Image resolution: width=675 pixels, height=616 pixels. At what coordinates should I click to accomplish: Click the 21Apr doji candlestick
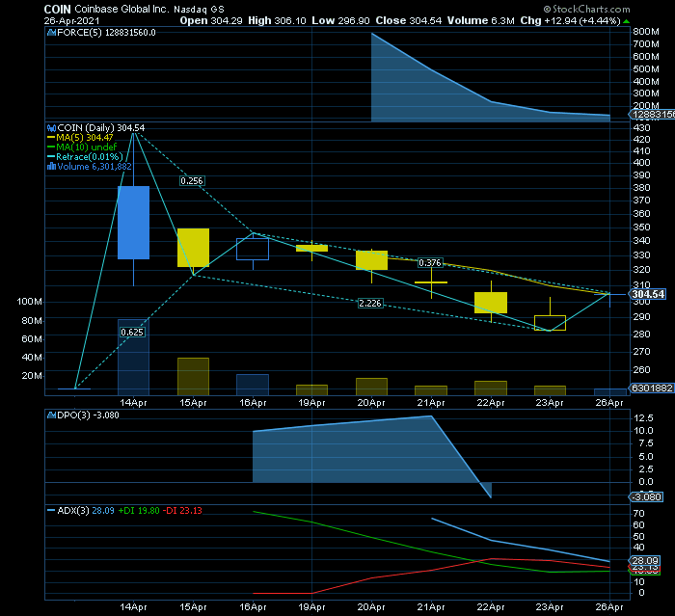point(431,282)
